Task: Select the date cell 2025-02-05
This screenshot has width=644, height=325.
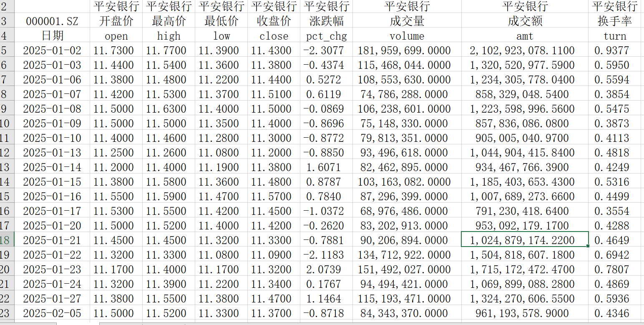Action: tap(52, 313)
